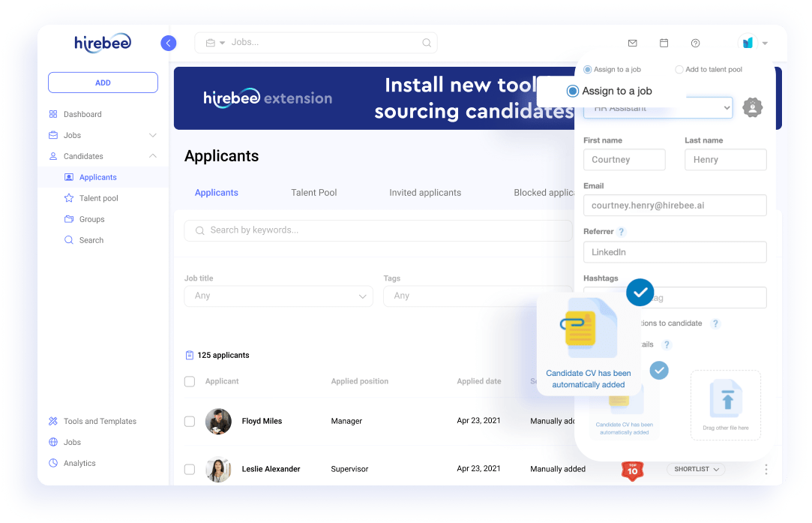Open the help question mark icon
This screenshot has height=523, width=812.
tap(696, 43)
